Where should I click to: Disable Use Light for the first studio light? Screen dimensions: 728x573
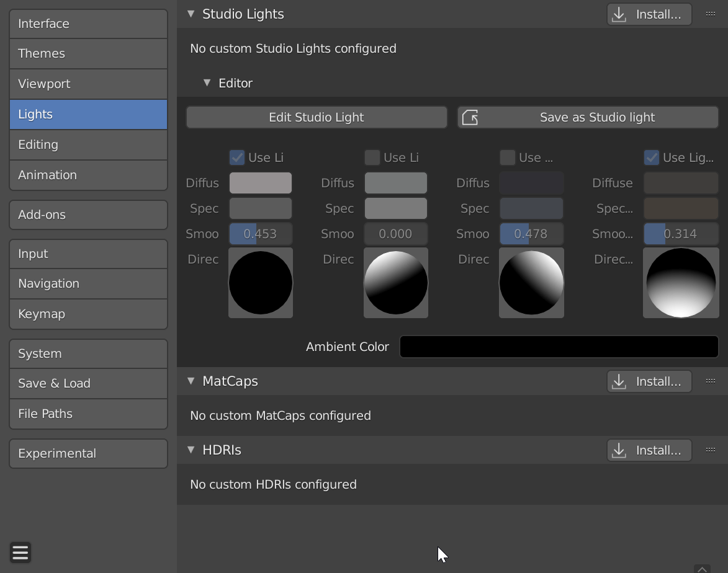click(236, 157)
